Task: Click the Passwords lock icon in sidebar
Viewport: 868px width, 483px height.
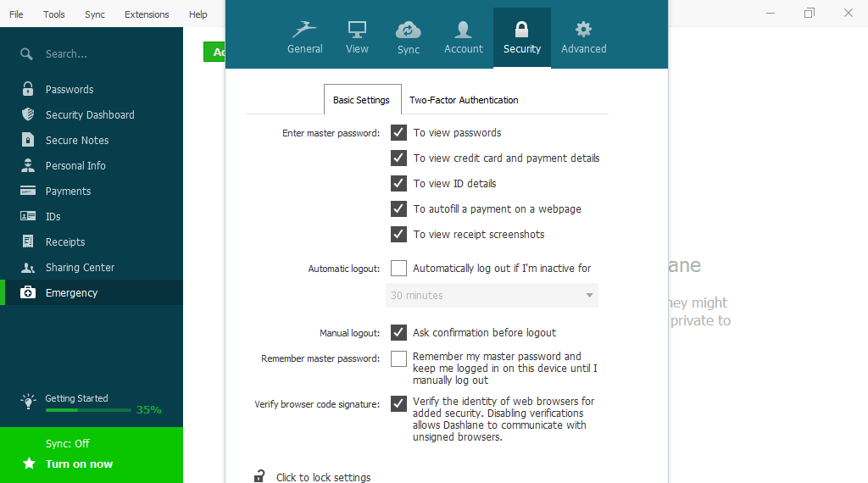Action: (x=28, y=88)
